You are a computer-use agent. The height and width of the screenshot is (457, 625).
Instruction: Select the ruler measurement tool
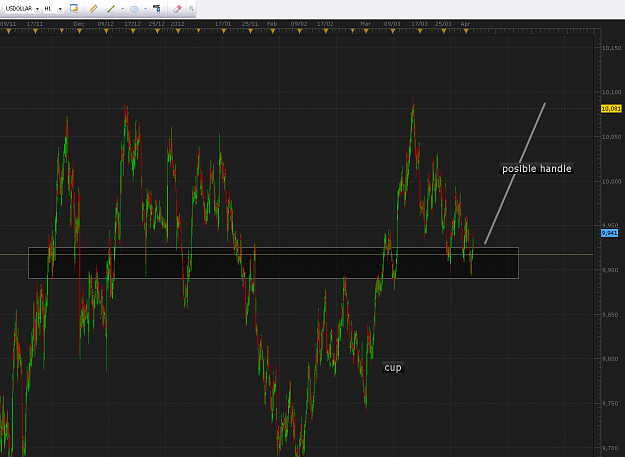click(x=94, y=8)
